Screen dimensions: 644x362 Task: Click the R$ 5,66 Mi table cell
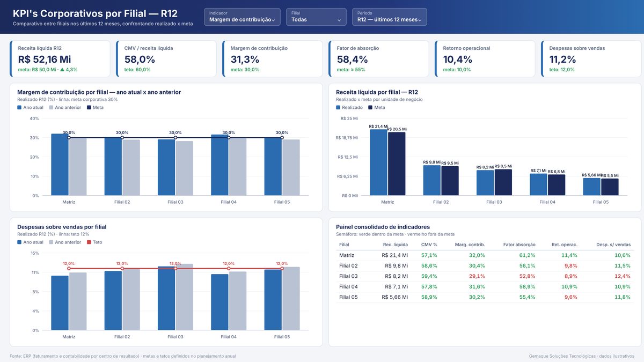[x=394, y=297]
